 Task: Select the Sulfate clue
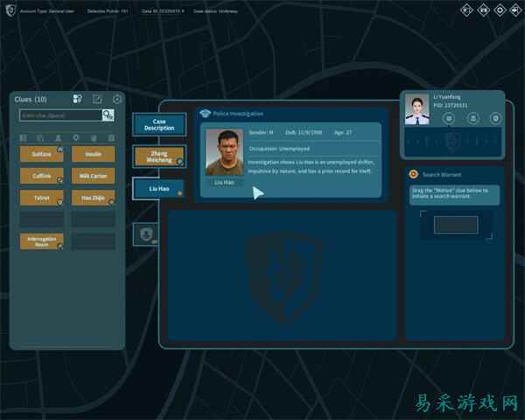41,154
